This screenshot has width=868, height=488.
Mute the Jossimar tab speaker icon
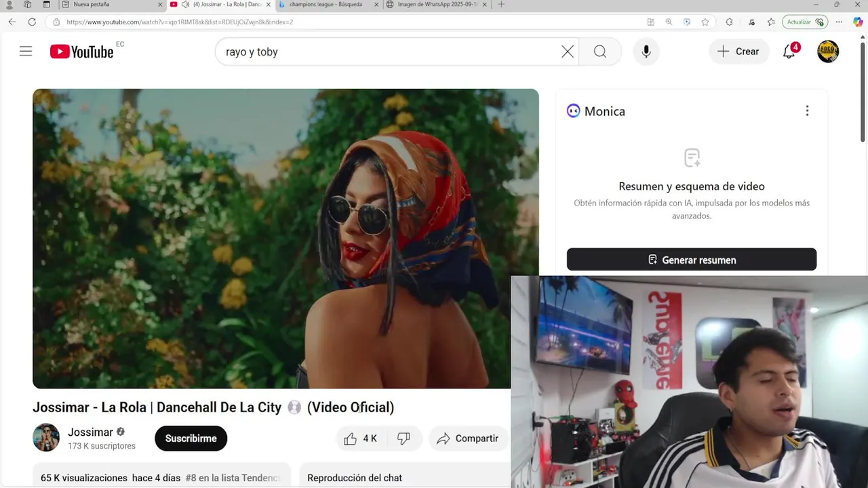pyautogui.click(x=185, y=5)
